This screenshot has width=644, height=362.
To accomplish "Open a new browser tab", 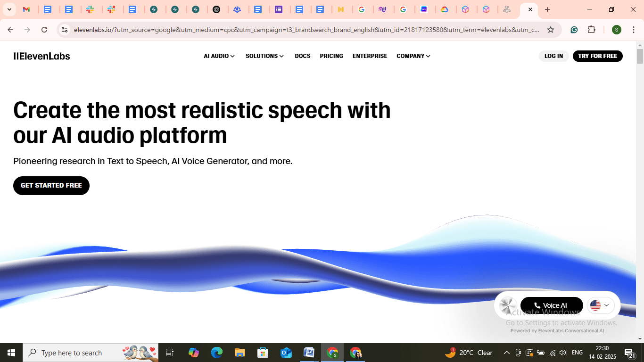I will [547, 9].
